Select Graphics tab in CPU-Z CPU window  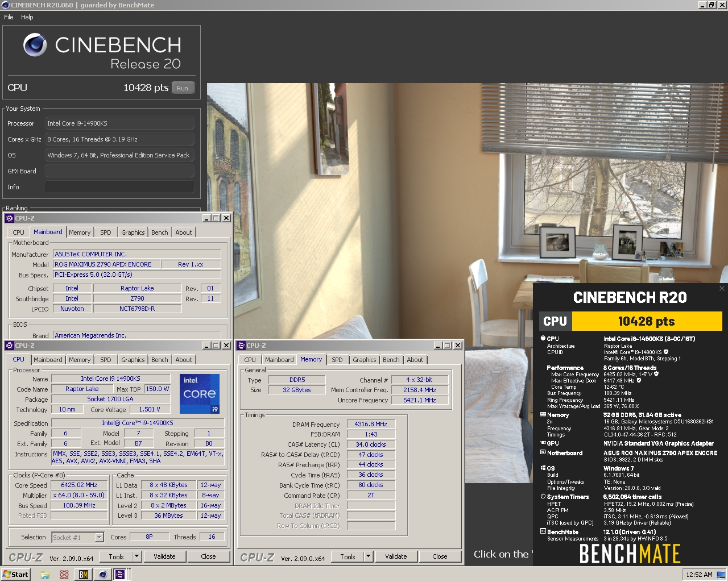click(133, 360)
